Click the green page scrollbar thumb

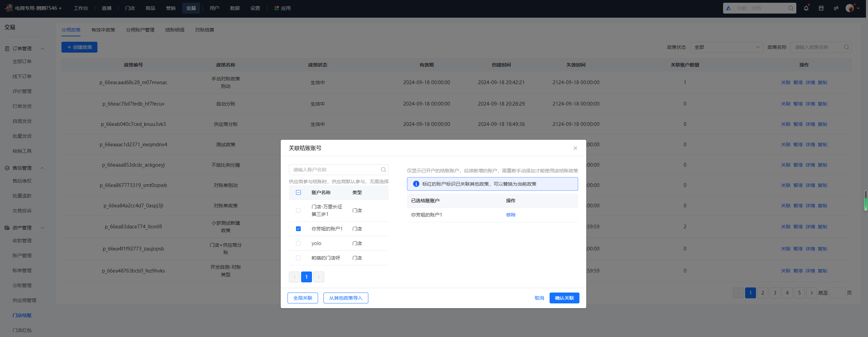(866, 201)
